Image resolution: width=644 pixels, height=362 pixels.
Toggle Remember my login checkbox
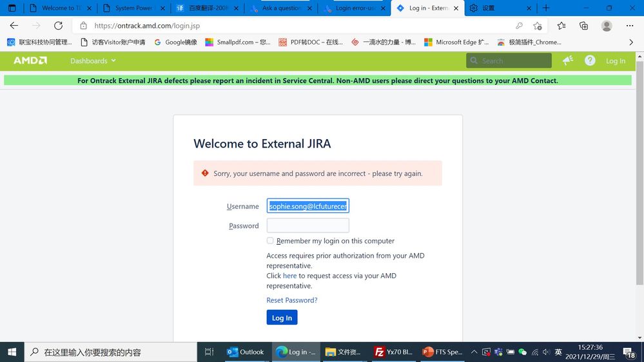click(x=270, y=240)
